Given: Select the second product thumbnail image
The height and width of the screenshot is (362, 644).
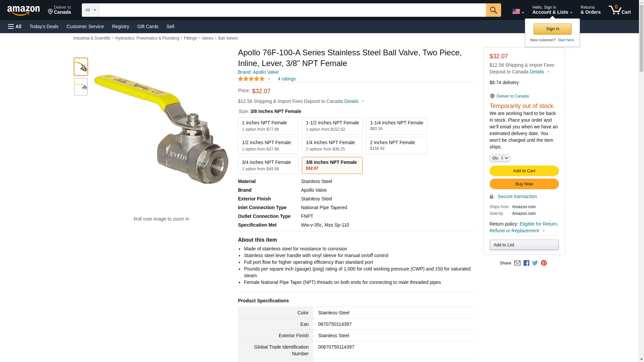Looking at the screenshot, I should [81, 87].
